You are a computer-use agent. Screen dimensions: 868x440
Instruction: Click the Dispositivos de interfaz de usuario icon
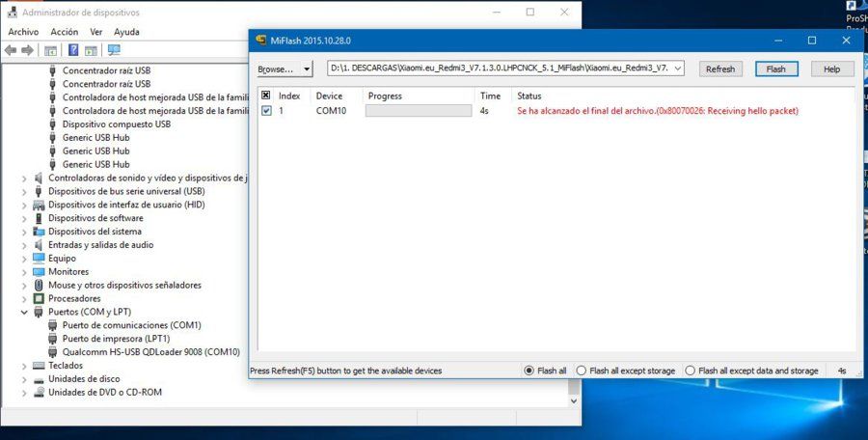(x=39, y=205)
